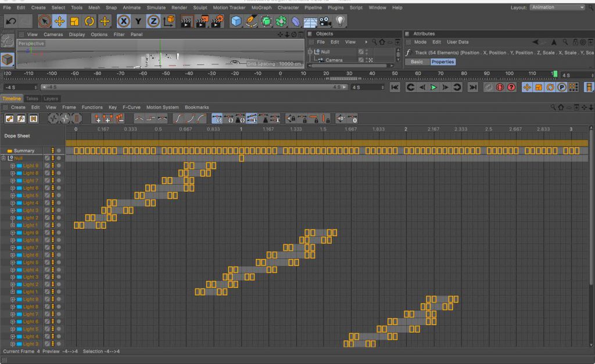Open the viewport Cameras menu
The height and width of the screenshot is (364, 595).
[x=53, y=34]
